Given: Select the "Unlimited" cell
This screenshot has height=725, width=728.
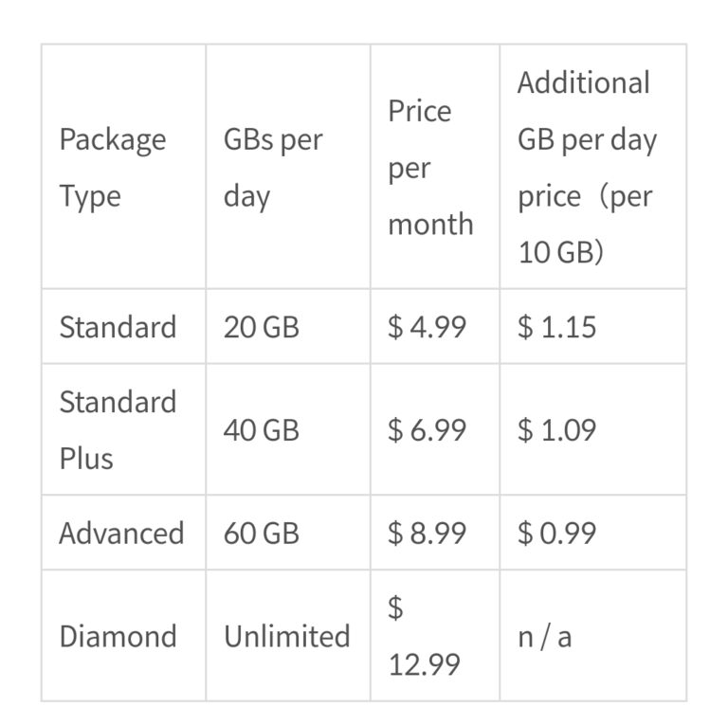Looking at the screenshot, I should point(286,635).
